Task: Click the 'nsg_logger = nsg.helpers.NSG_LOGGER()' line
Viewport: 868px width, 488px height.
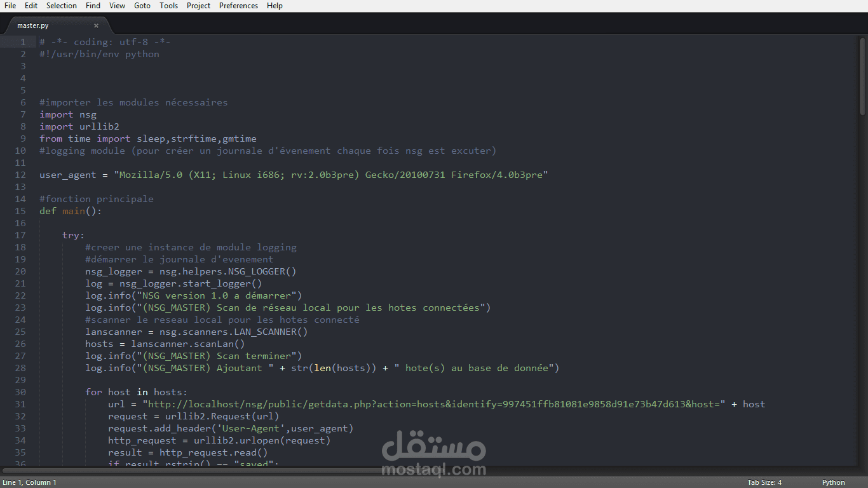Action: pyautogui.click(x=191, y=271)
